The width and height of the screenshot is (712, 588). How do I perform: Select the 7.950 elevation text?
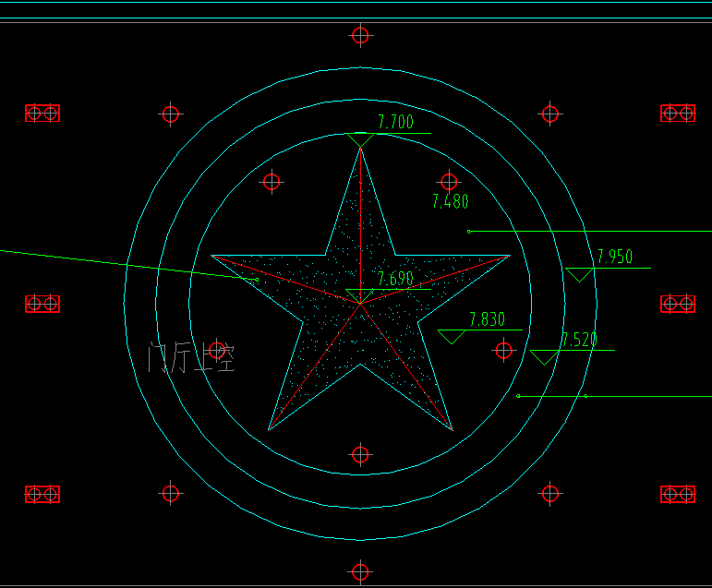[614, 257]
